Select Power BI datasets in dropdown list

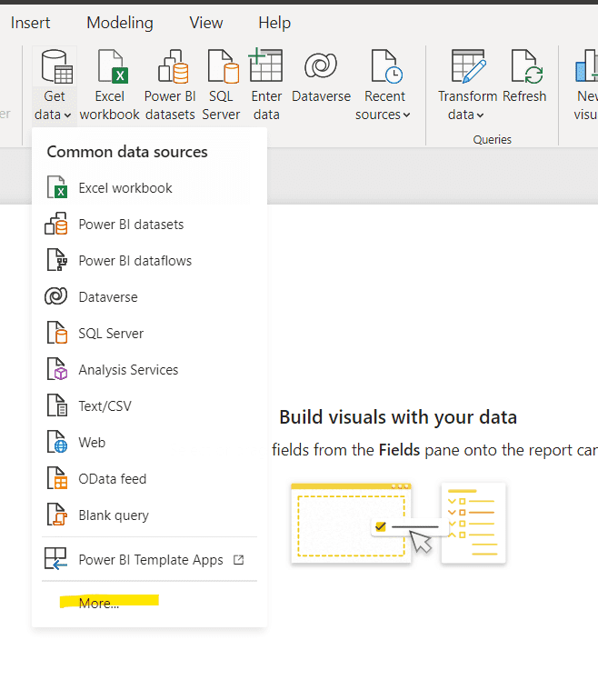tap(149, 225)
